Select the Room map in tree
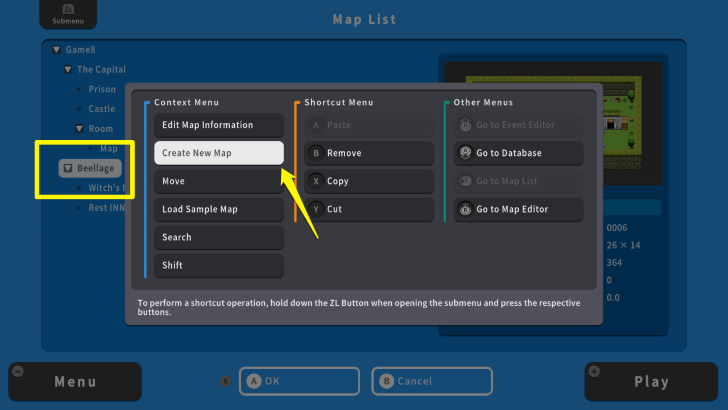The image size is (728, 410). point(101,129)
